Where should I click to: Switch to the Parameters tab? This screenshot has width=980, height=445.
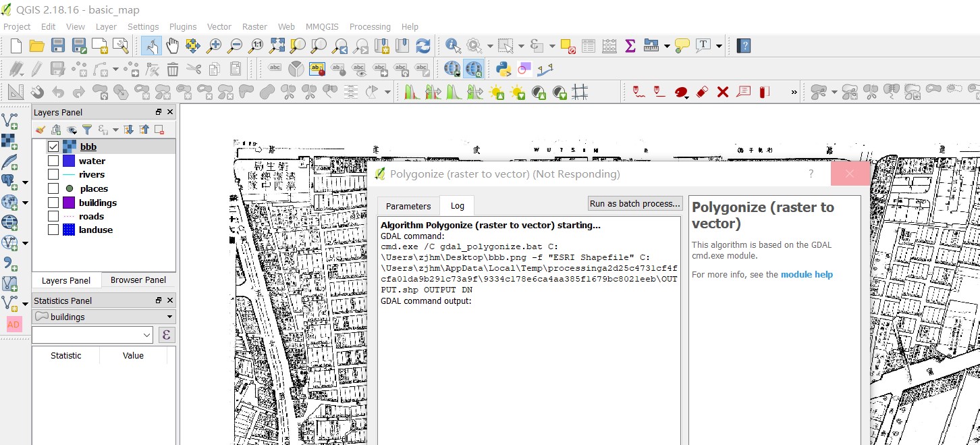408,205
